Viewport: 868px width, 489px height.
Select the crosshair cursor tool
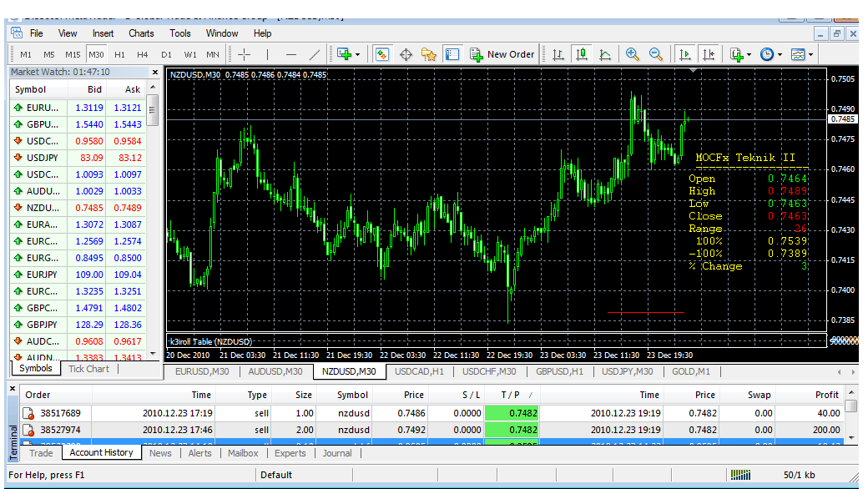(x=244, y=54)
